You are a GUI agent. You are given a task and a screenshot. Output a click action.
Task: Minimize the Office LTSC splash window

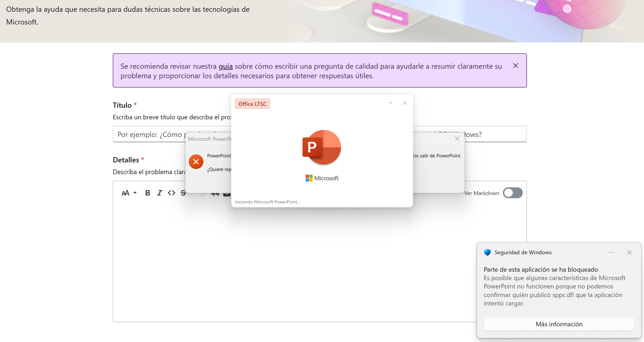tap(390, 103)
